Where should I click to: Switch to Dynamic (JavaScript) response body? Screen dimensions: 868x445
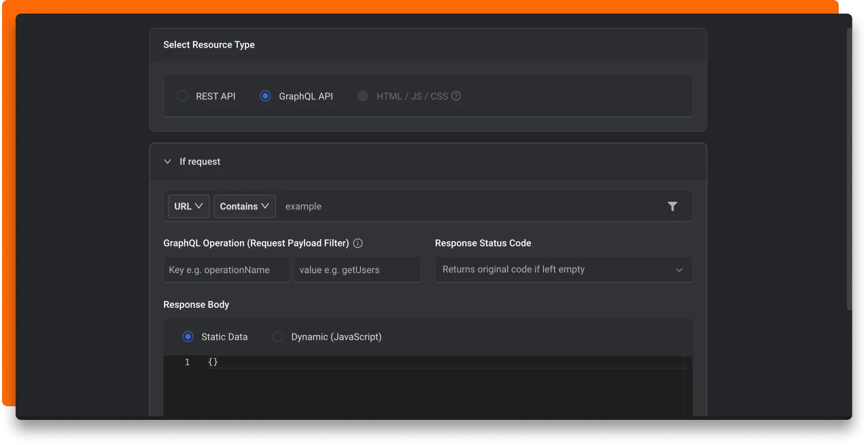(277, 337)
